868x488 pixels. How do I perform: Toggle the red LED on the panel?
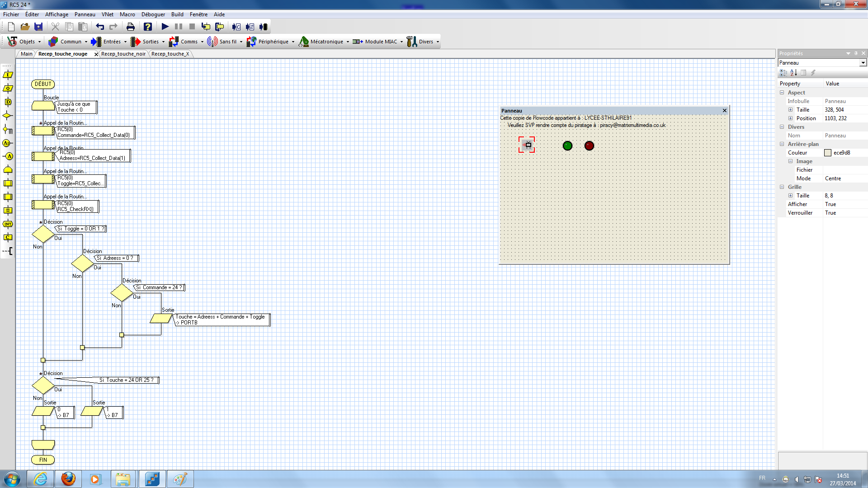(589, 145)
